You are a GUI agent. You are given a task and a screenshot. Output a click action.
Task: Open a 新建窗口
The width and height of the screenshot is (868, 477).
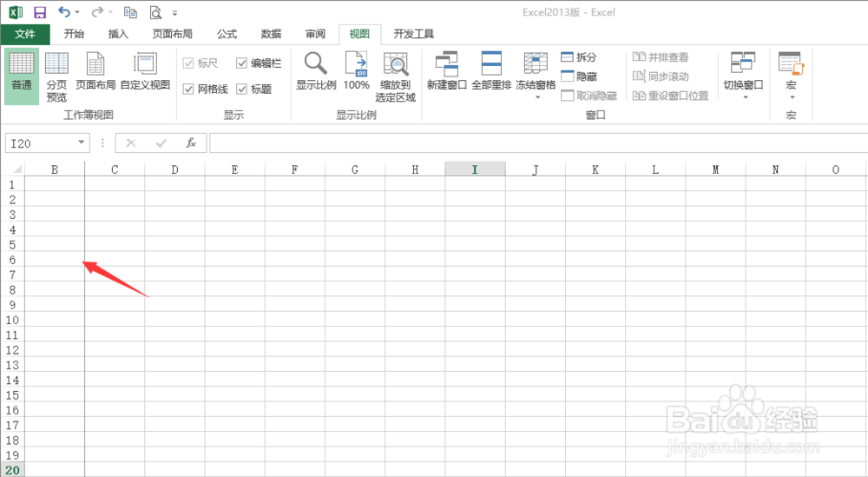447,71
